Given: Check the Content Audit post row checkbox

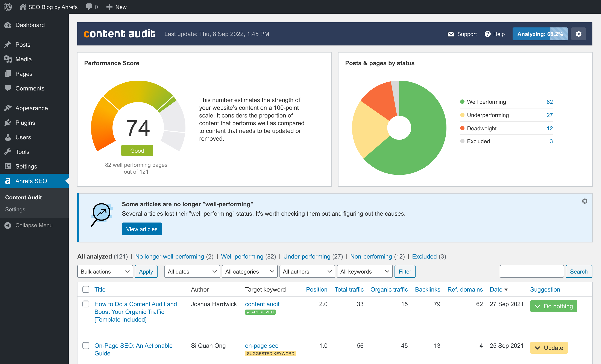Looking at the screenshot, I should [86, 304].
